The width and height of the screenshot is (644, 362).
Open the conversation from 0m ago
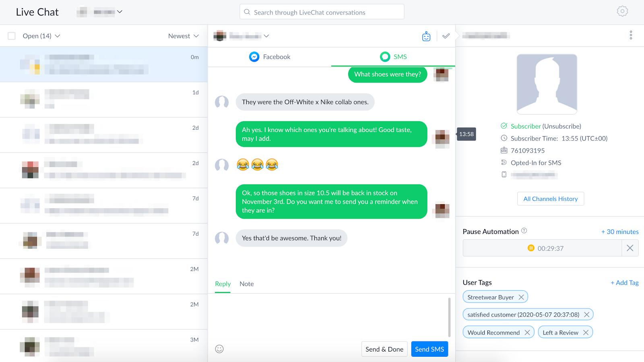[x=104, y=64]
